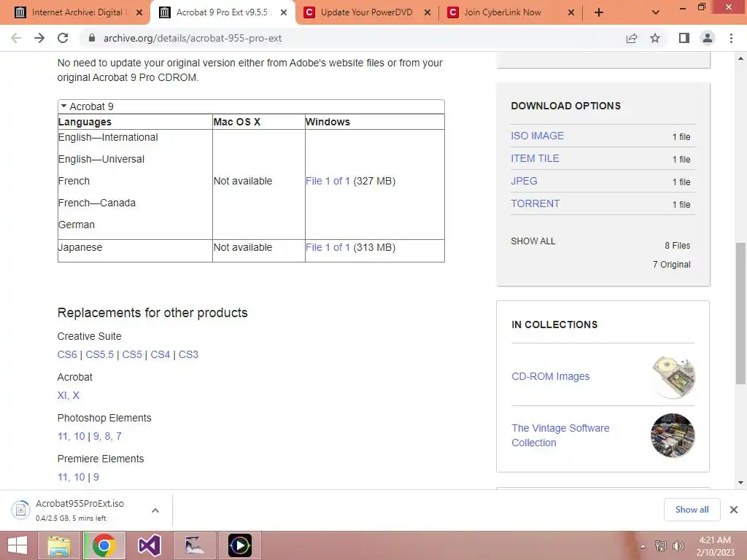The height and width of the screenshot is (560, 747).
Task: Click the scrollbar up arrow
Action: (740, 58)
